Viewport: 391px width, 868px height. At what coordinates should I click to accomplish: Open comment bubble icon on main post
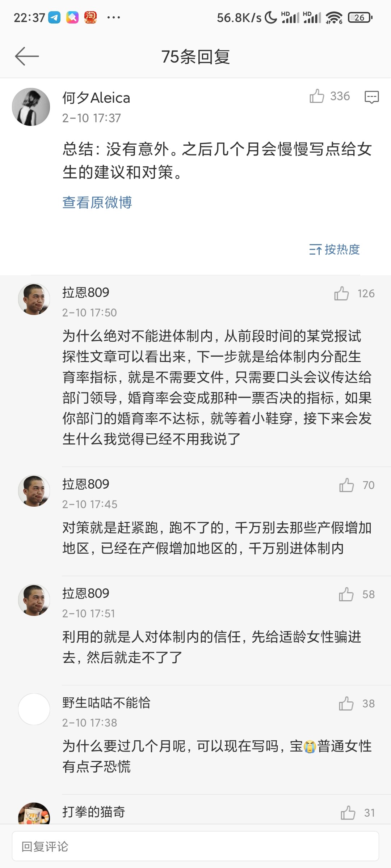point(372,97)
